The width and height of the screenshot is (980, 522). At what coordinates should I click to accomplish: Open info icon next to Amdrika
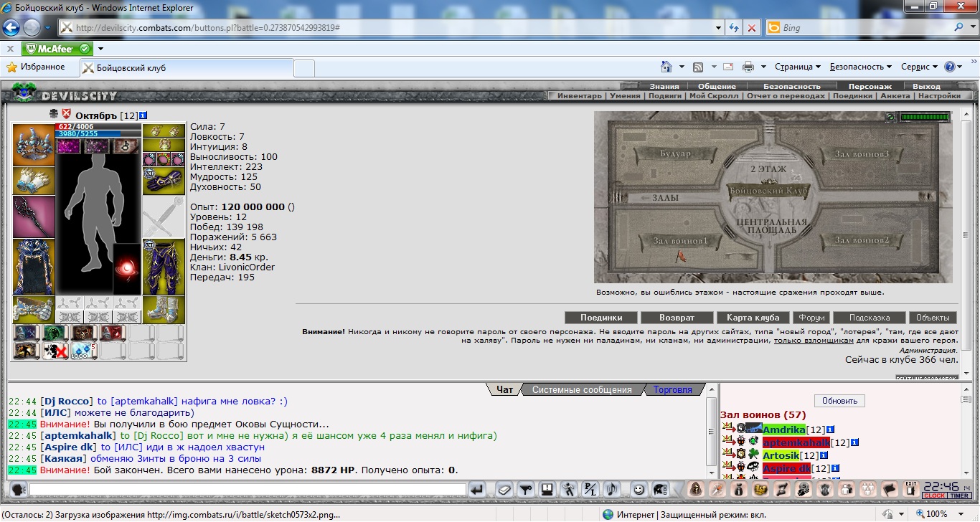tap(831, 429)
